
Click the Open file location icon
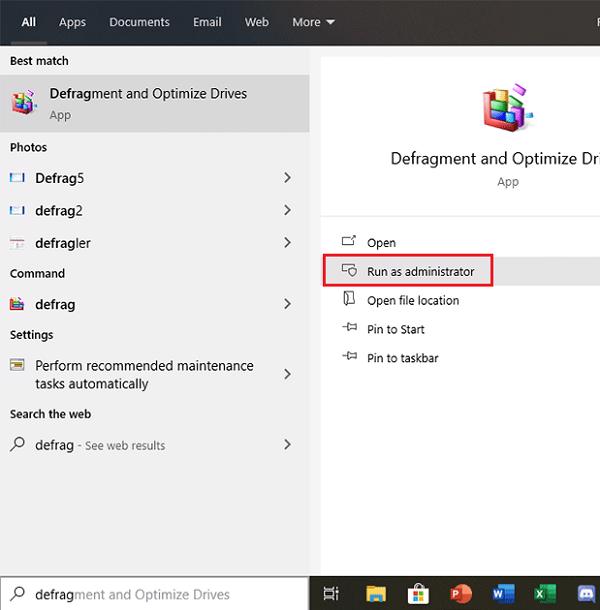[349, 299]
